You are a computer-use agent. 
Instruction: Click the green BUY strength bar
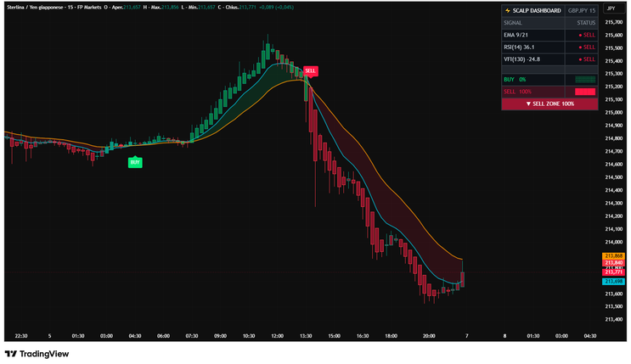tap(585, 80)
